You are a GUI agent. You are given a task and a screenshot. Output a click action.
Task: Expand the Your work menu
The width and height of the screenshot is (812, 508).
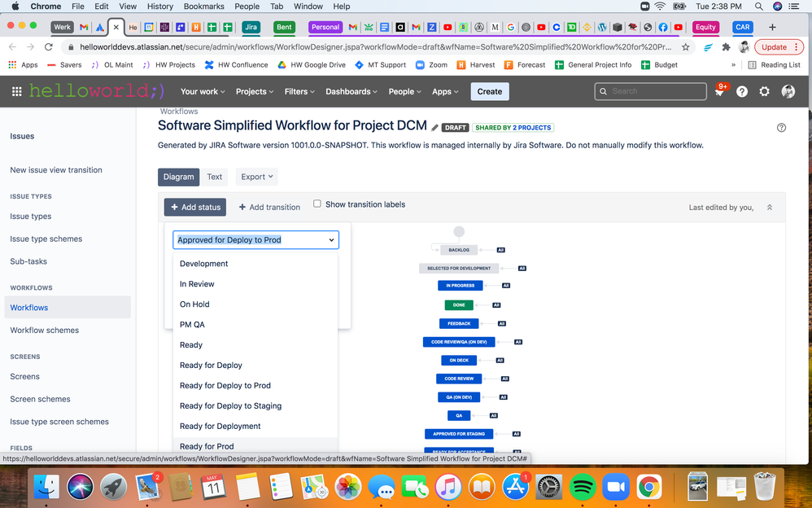pos(203,92)
